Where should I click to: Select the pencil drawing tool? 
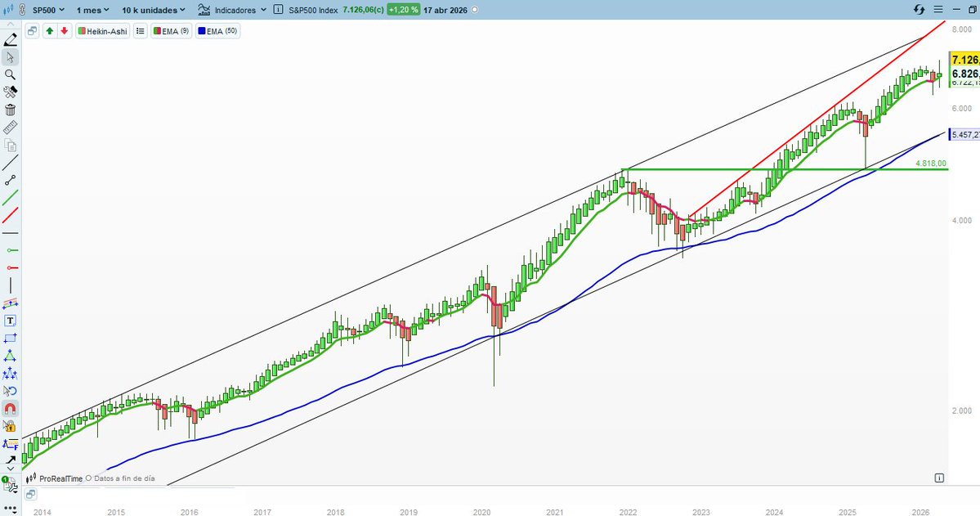[10, 39]
